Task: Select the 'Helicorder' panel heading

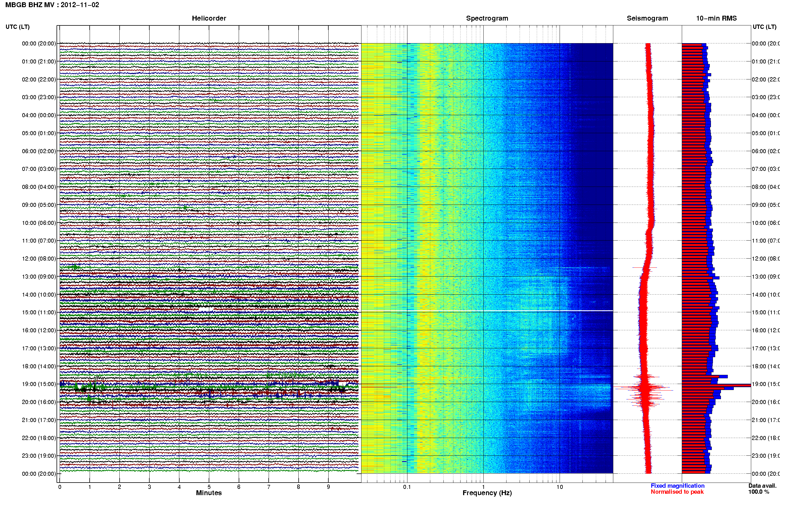Action: (209, 18)
